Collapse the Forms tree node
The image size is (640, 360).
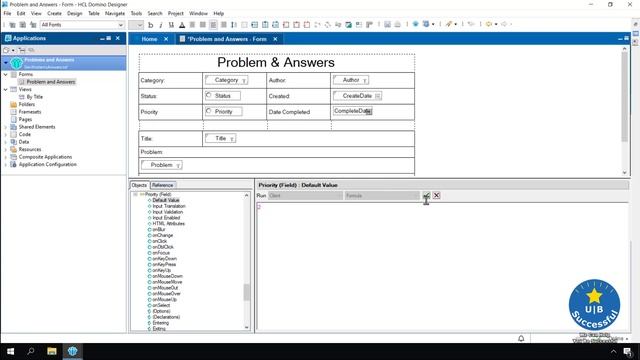(x=6, y=75)
